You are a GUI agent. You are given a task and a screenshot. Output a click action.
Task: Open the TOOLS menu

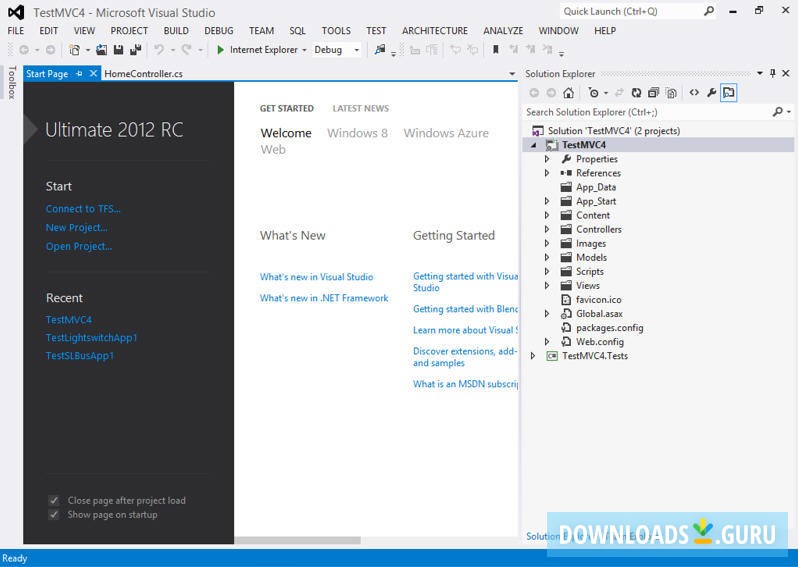[336, 31]
